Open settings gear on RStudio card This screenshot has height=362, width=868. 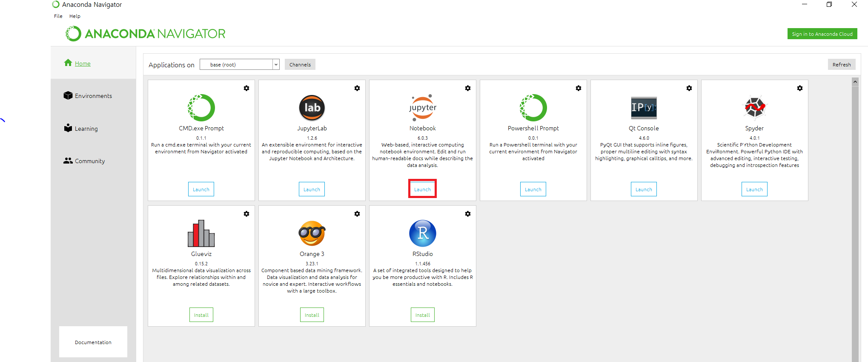tap(468, 214)
